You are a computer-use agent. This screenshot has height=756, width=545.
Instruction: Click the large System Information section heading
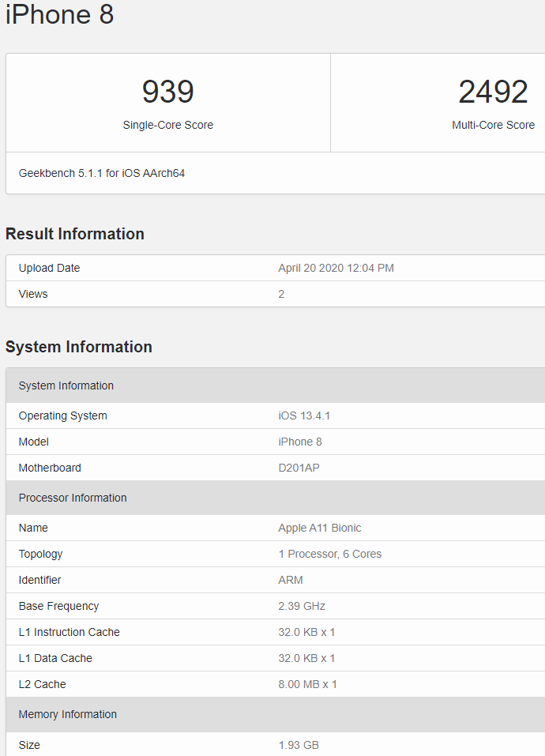coord(78,347)
